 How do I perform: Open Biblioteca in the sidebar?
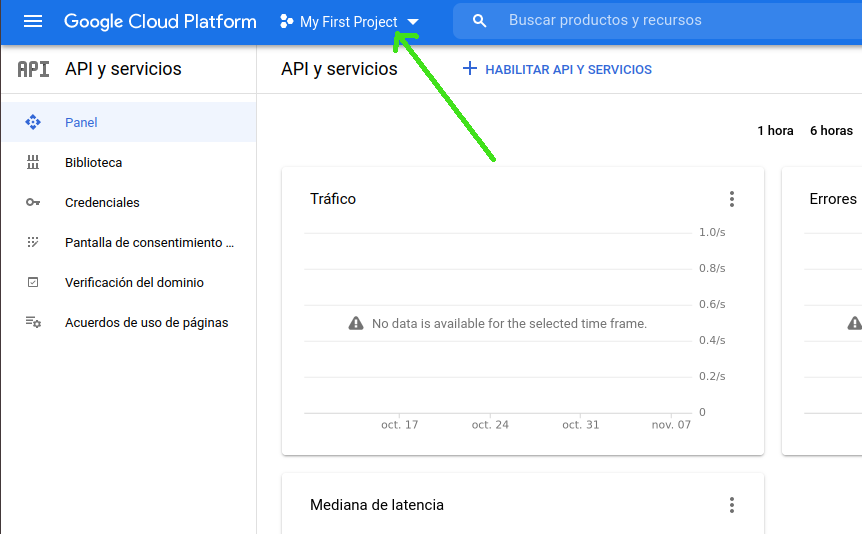click(129, 162)
